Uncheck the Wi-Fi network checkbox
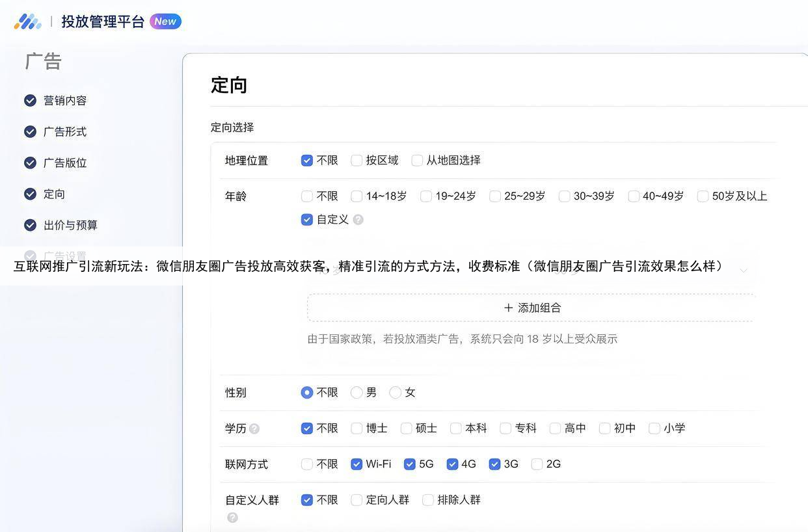Screen dimensions: 808x532 click(x=357, y=464)
